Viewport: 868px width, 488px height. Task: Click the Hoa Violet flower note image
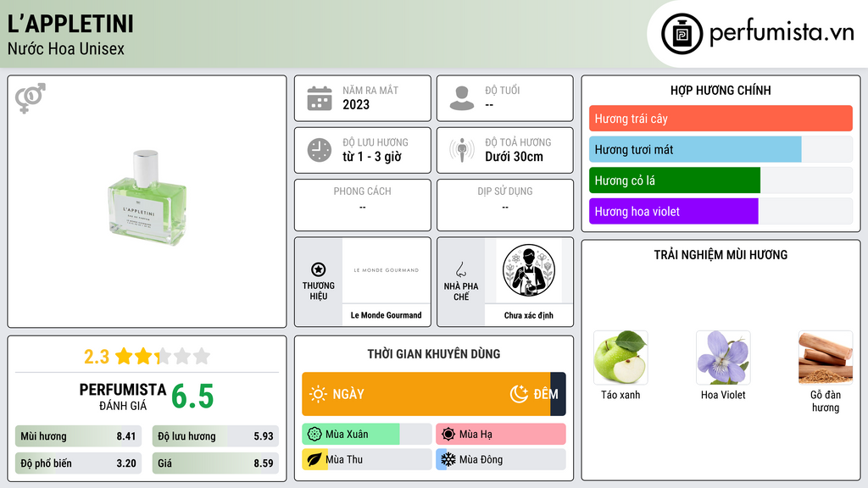(x=723, y=358)
